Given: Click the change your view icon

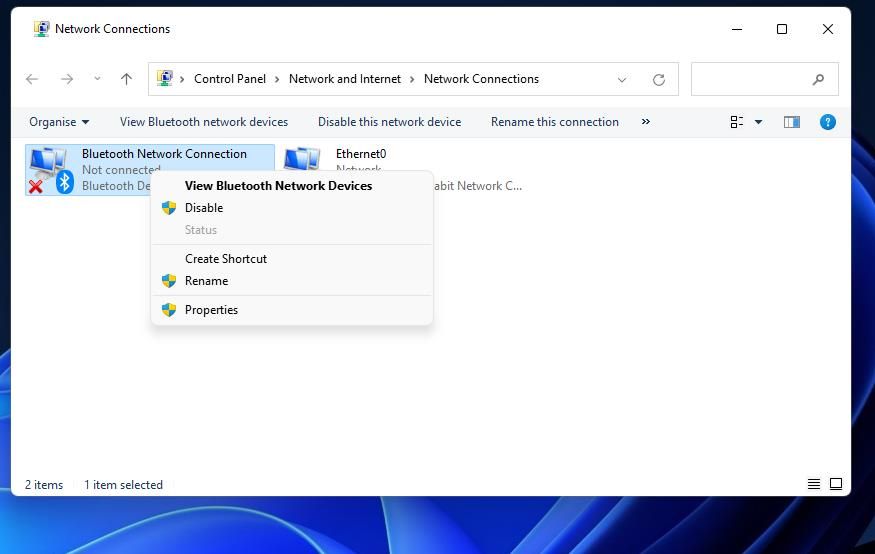Looking at the screenshot, I should pyautogui.click(x=737, y=122).
